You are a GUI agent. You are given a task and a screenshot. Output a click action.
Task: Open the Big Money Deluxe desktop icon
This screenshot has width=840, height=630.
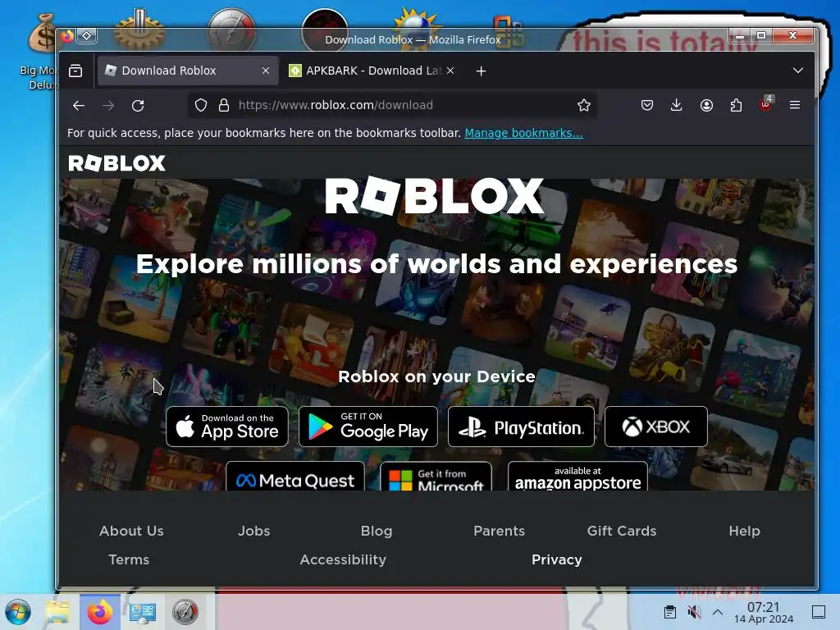click(x=42, y=51)
